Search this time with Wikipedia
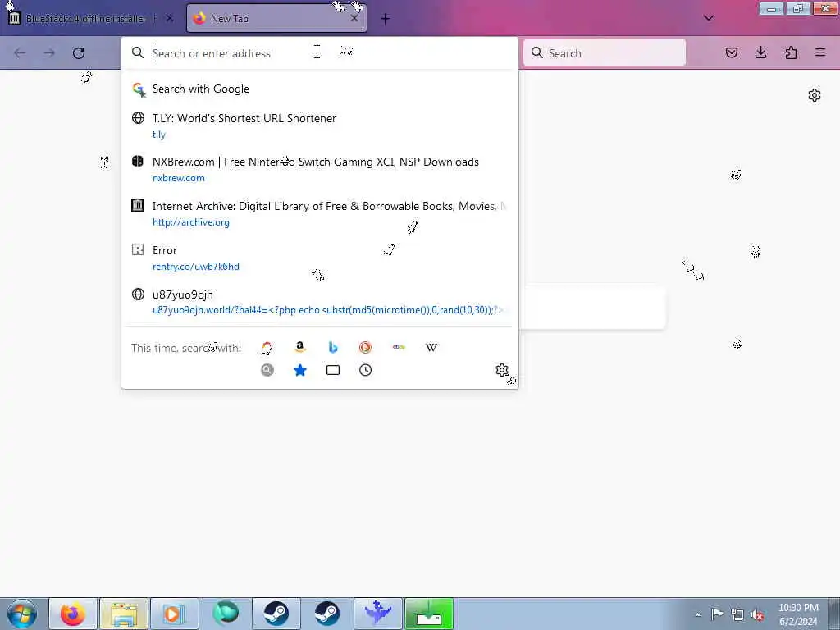 point(431,347)
